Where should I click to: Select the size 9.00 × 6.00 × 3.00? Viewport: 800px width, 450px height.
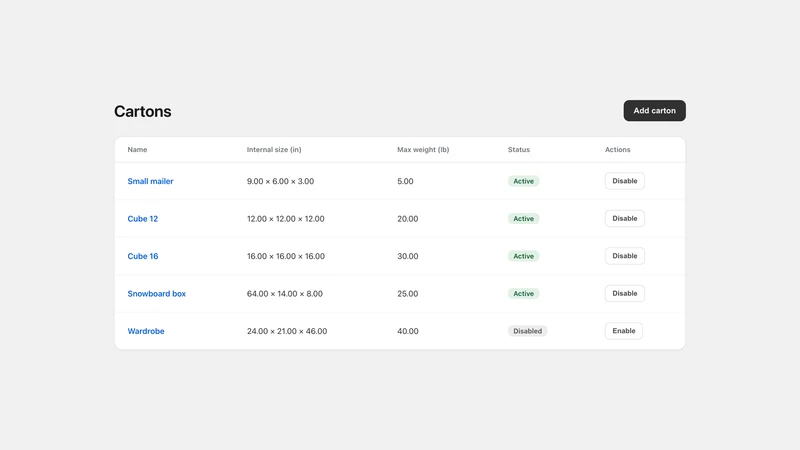click(x=281, y=181)
